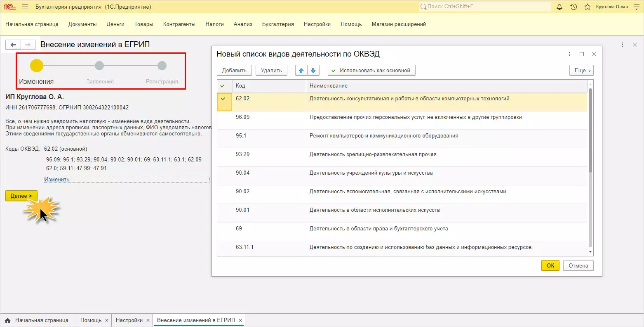Toggle main-activity checkmark on row 62.02
The width and height of the screenshot is (644, 327).
223,99
